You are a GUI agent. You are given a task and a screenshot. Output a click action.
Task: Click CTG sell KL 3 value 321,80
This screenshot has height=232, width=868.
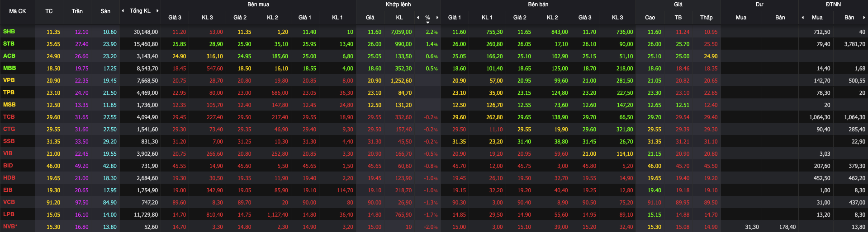pos(625,130)
